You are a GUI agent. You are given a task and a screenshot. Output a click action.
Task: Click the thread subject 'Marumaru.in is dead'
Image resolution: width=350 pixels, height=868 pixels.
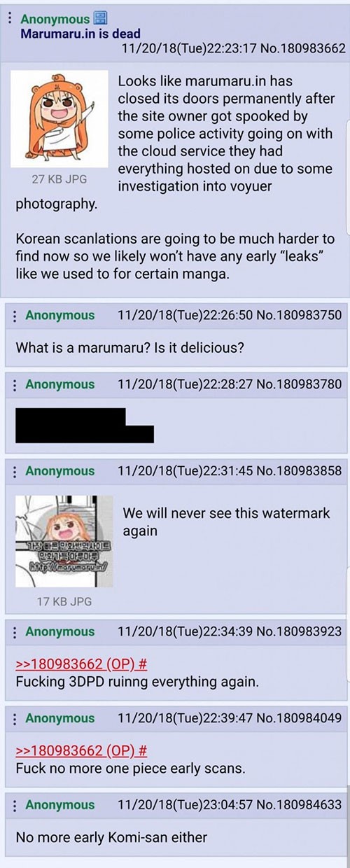[80, 34]
